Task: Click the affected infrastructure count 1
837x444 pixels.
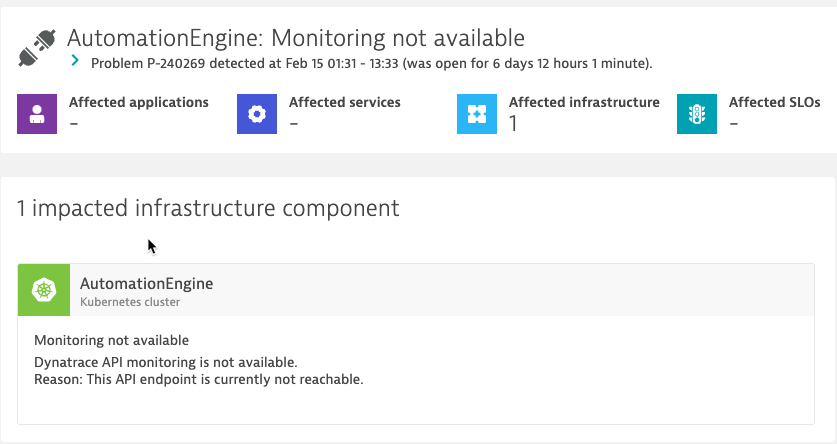Action: coord(513,124)
